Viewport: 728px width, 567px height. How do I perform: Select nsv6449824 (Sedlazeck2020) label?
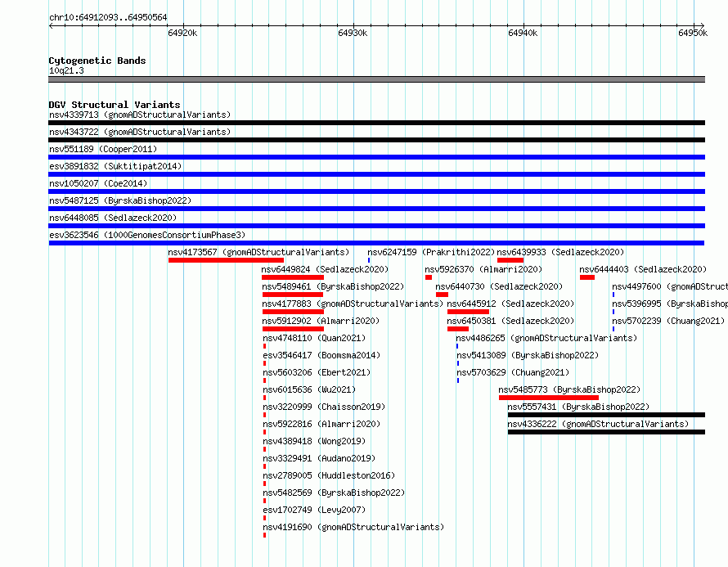[325, 269]
